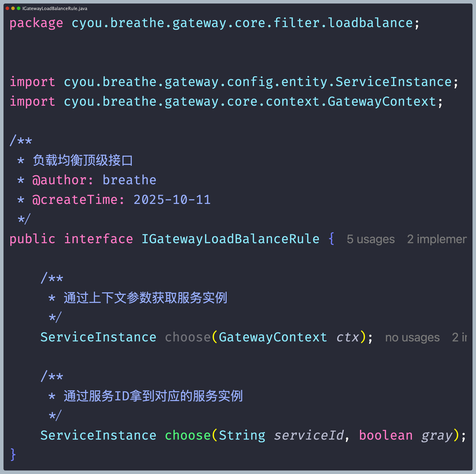476x474 pixels.
Task: Select the IGatewayLoadBalanceRule.java file title
Action: [x=55, y=9]
